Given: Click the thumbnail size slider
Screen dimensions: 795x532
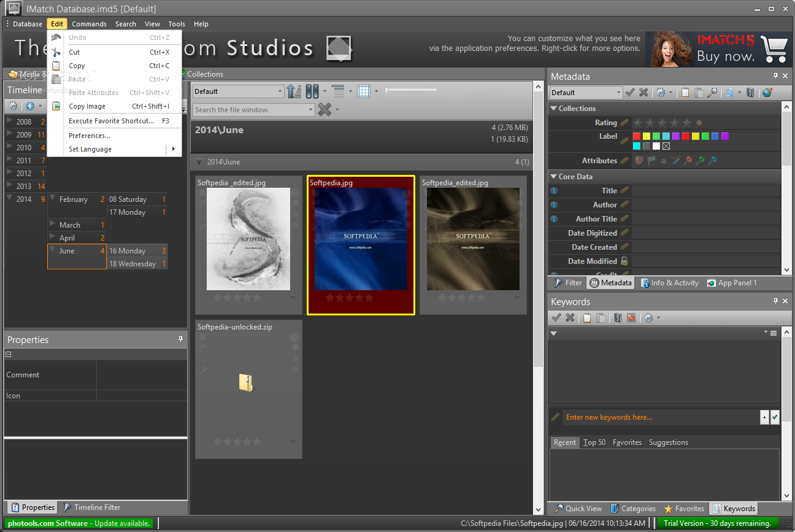Looking at the screenshot, I should pyautogui.click(x=411, y=90).
